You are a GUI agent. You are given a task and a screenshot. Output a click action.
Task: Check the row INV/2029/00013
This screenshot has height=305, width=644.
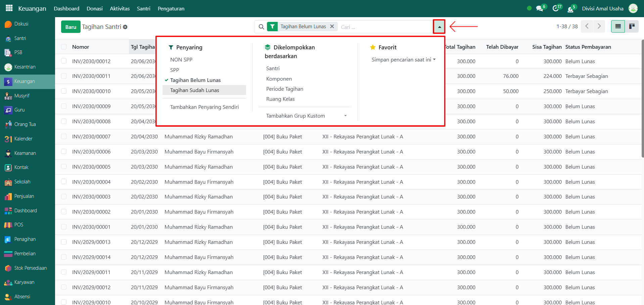(64, 242)
